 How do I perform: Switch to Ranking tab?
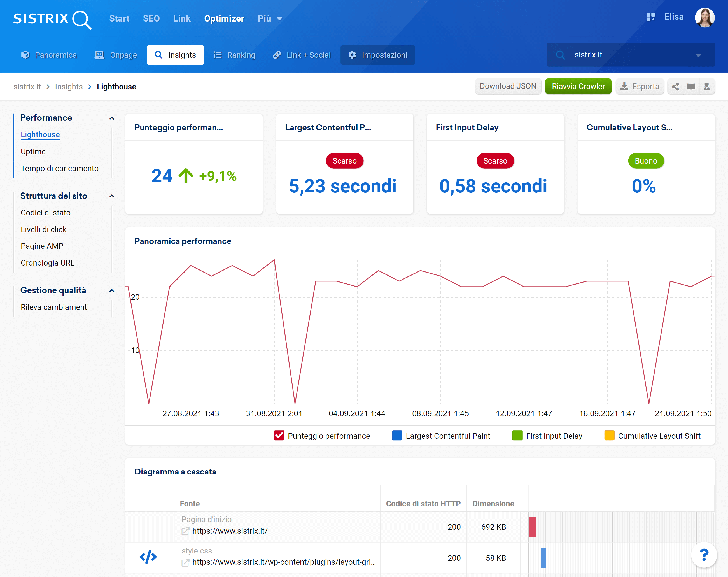(x=234, y=55)
